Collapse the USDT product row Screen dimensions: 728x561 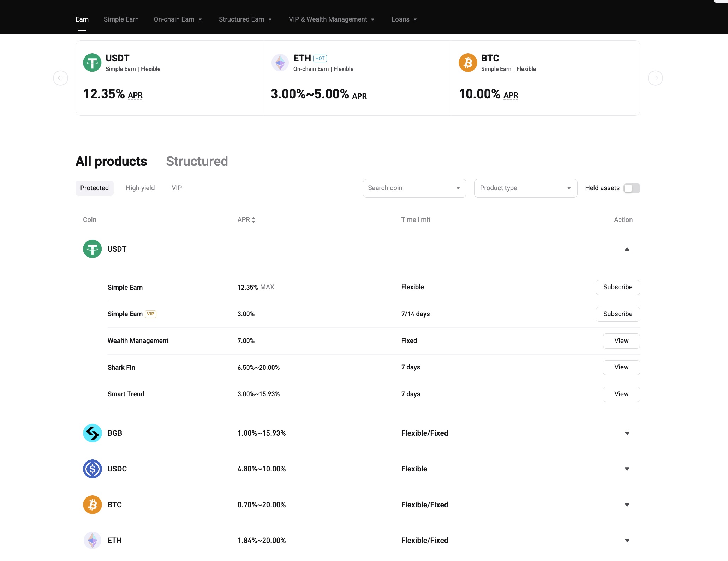(x=627, y=249)
